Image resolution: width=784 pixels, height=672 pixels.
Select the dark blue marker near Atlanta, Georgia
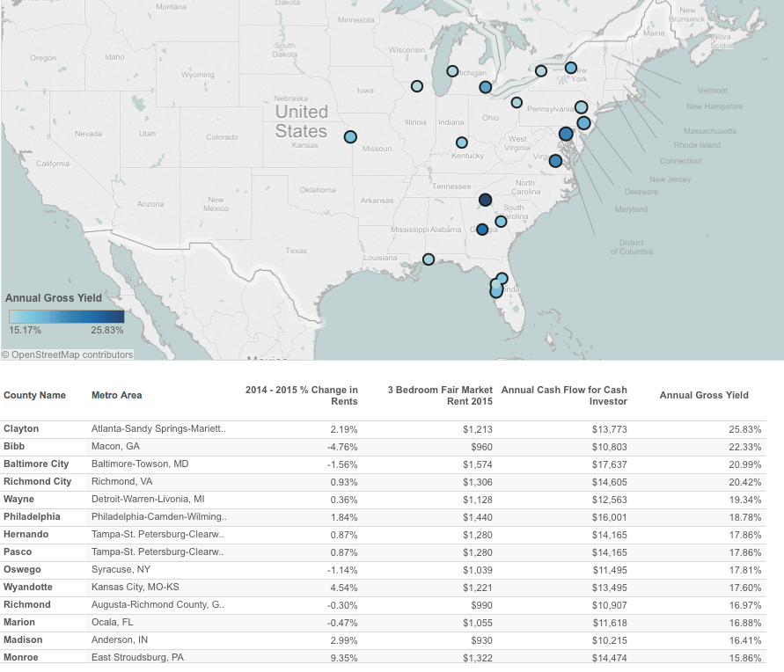click(x=485, y=200)
